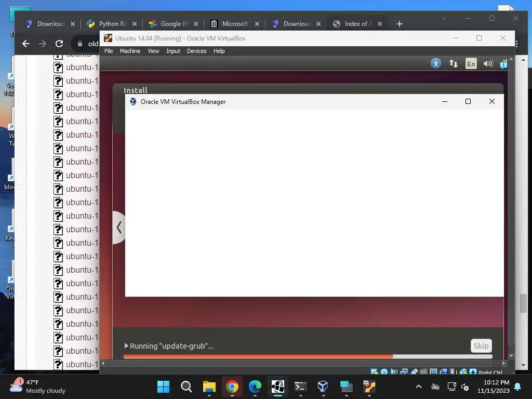Click VM window horizontal scrollbar right arrow

coord(504,363)
